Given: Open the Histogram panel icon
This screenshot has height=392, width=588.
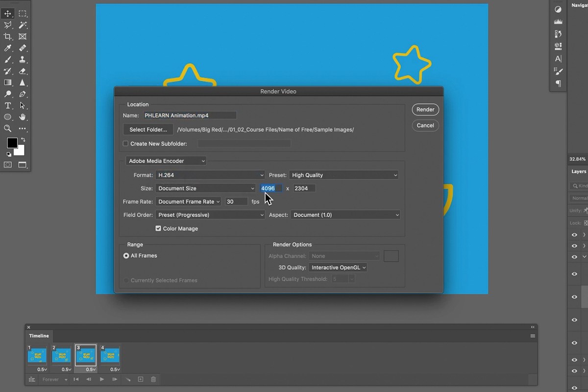Looking at the screenshot, I should point(558,22).
